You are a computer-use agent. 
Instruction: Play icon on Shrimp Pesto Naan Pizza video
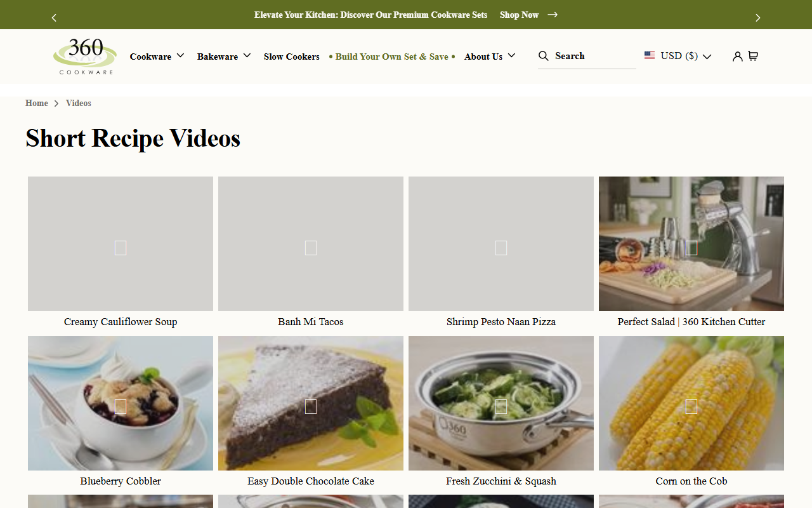[x=501, y=248]
